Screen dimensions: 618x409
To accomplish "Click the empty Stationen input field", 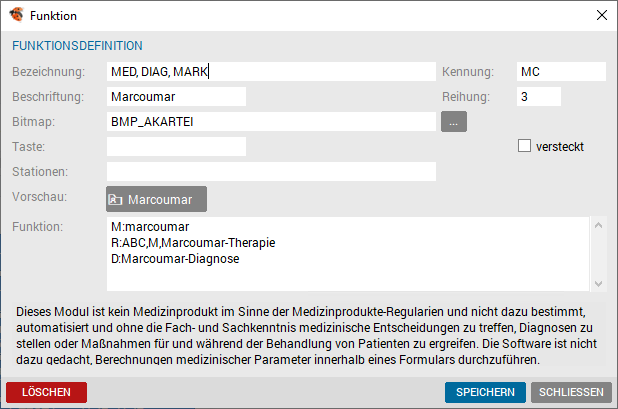I will (271, 171).
